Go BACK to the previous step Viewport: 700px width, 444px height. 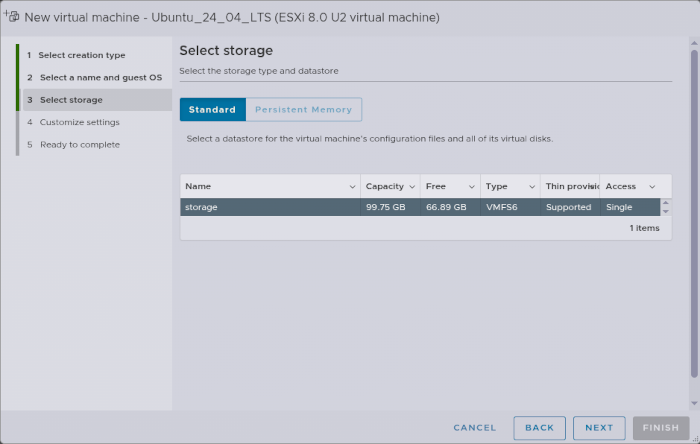(539, 428)
